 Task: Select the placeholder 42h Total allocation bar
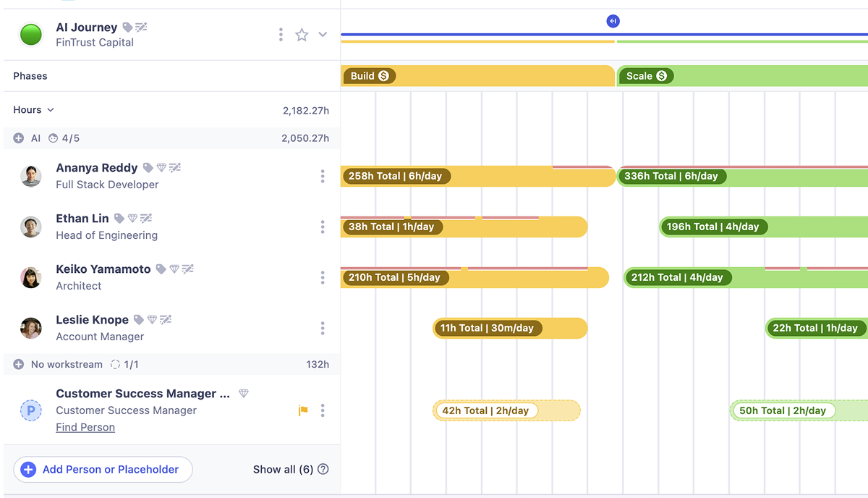(x=506, y=410)
